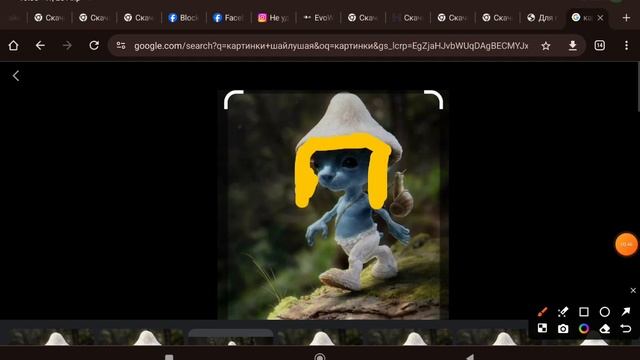Focus the google.com search URL field
The width and height of the screenshot is (640, 360).
(331, 46)
